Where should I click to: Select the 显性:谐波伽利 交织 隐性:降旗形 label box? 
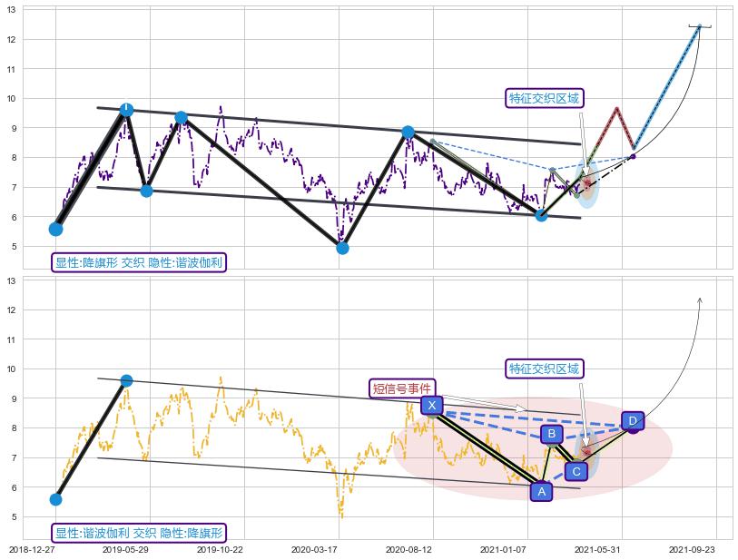click(139, 533)
